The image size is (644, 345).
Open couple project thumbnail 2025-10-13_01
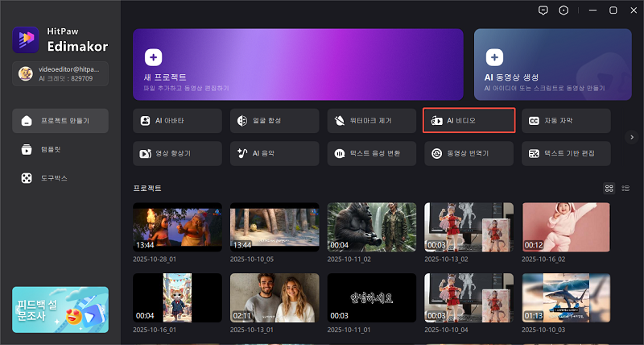[275, 297]
